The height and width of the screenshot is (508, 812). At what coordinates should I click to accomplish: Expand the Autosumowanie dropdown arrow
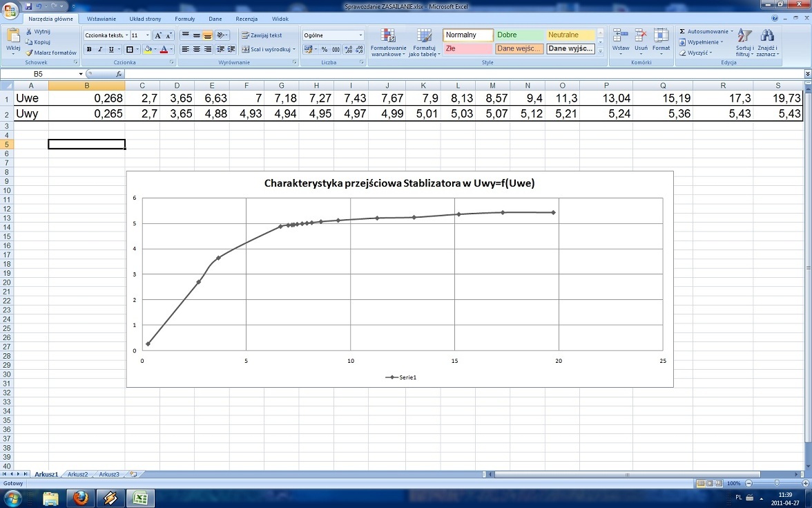tap(732, 32)
